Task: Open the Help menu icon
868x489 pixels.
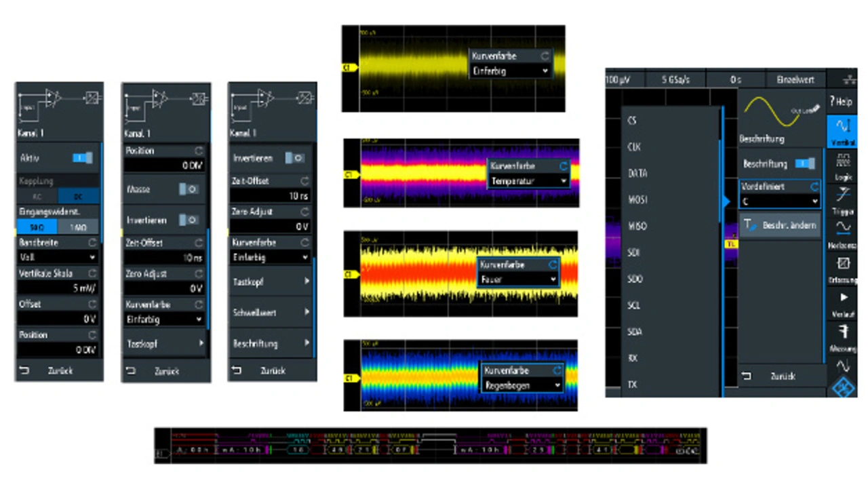Action: (841, 101)
